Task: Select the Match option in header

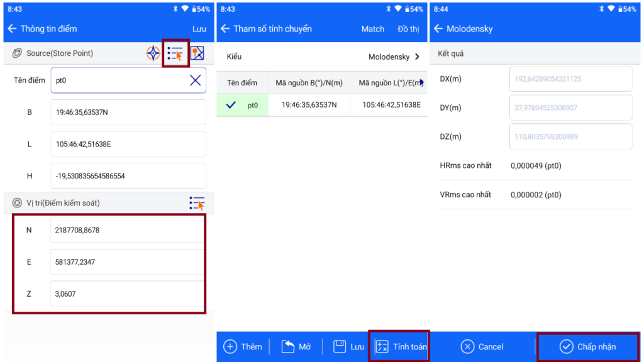Action: [x=372, y=29]
